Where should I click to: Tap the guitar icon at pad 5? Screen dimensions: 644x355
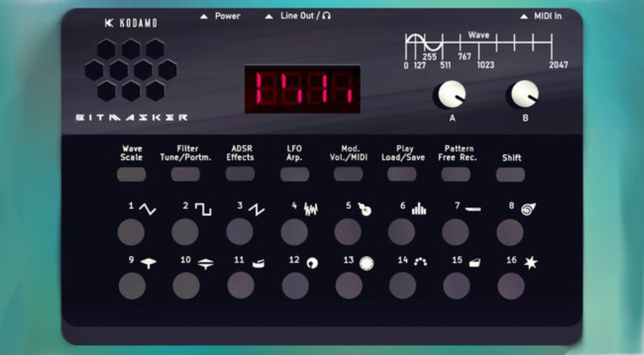click(x=365, y=209)
